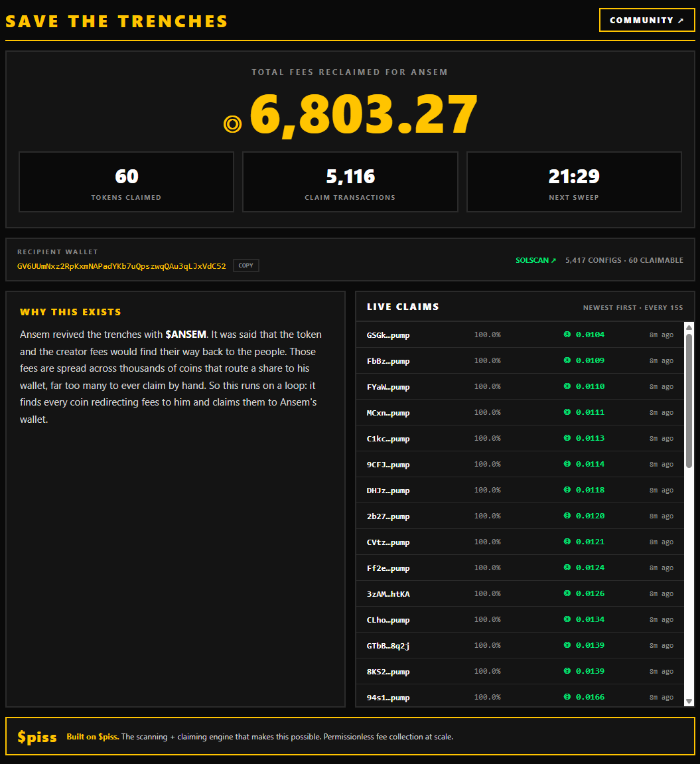This screenshot has height=764, width=700.
Task: Click the GTbB…8q2j claim row name
Action: click(388, 646)
